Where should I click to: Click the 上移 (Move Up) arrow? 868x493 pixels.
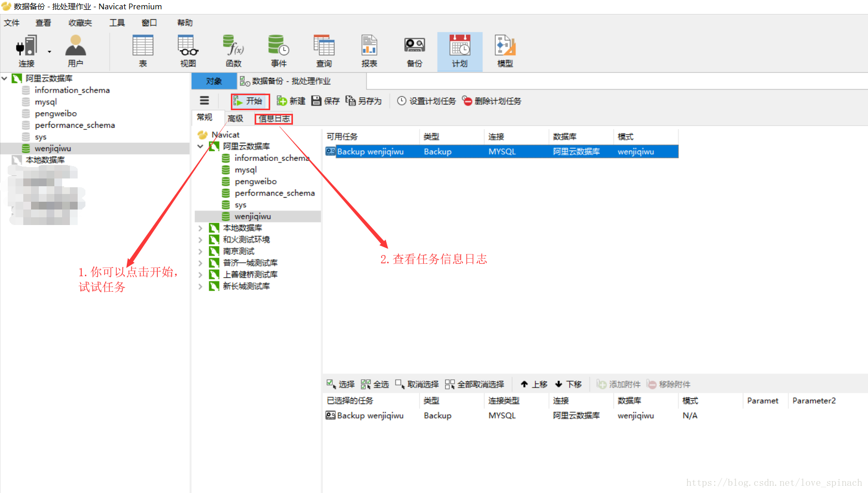point(534,384)
